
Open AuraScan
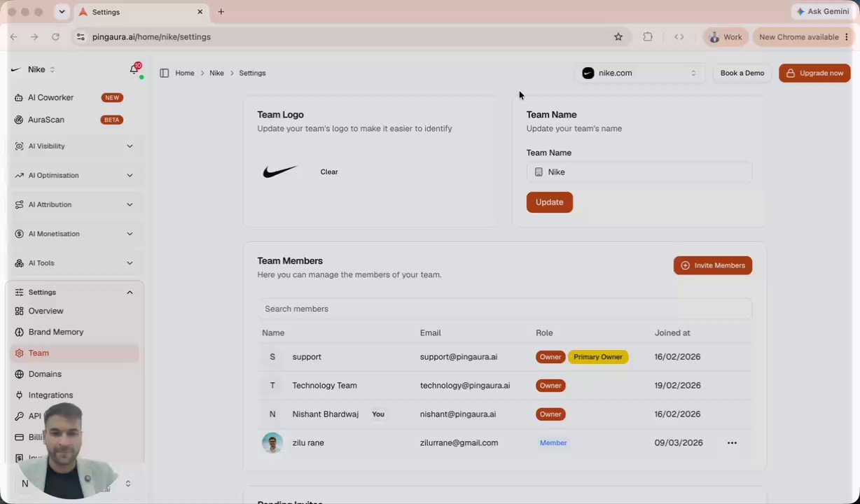46,120
